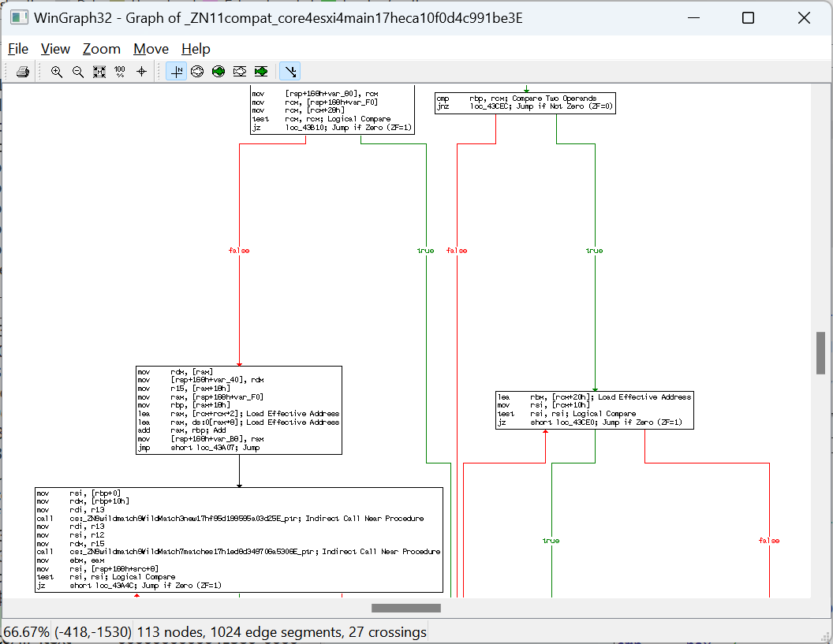The width and height of the screenshot is (833, 644).
Task: Click the green fish navigation icon
Action: click(260, 71)
